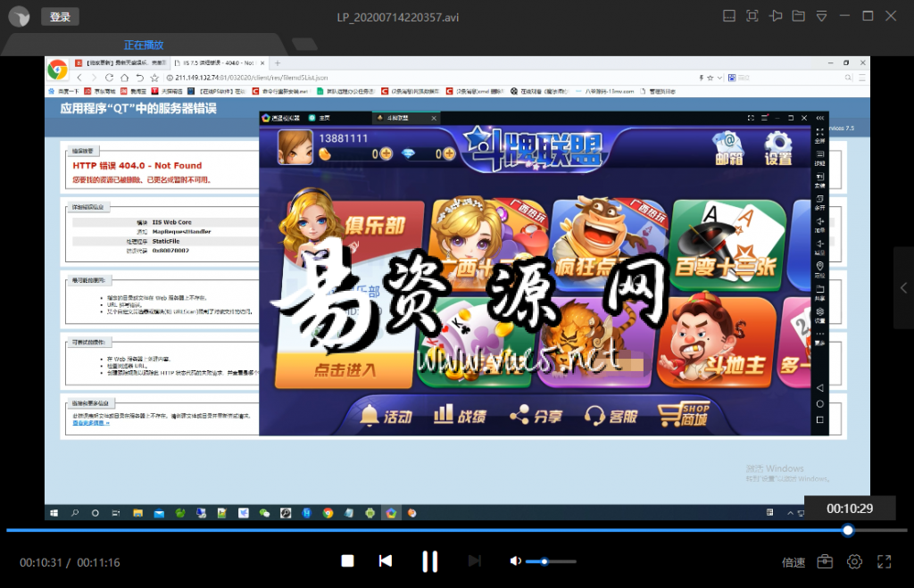Click the emulator recent apps square
914x588 pixels.
pyautogui.click(x=819, y=419)
